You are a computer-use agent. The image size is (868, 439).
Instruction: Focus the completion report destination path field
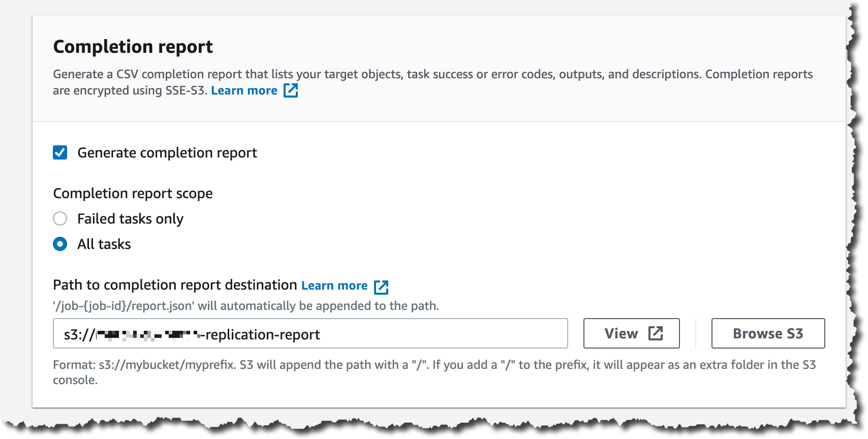[386, 333]
